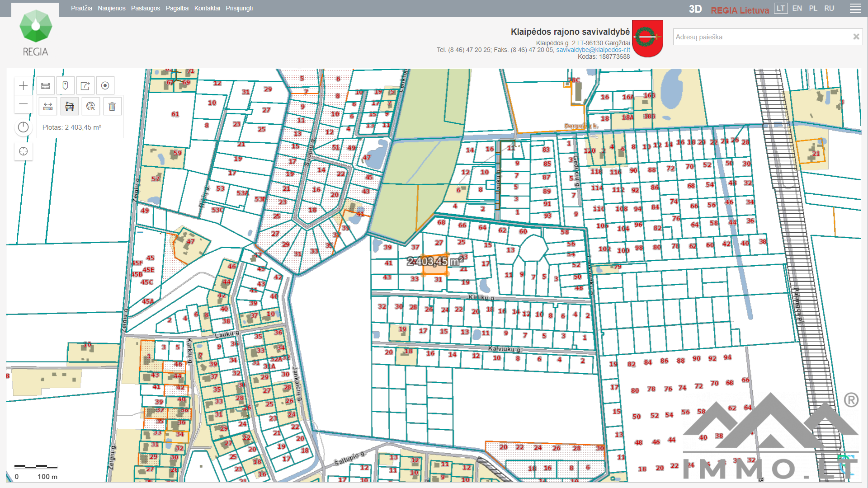
Task: Clear the address search field
Action: pos(856,37)
